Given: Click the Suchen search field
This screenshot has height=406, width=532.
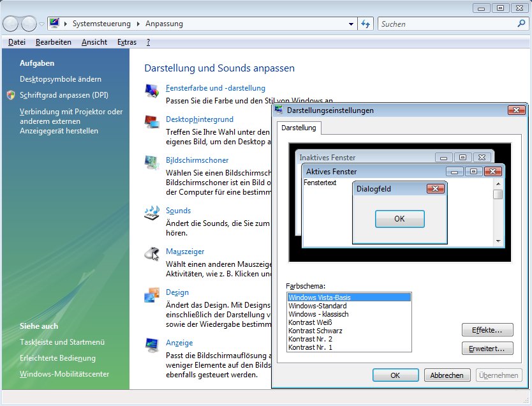Looking at the screenshot, I should [x=447, y=24].
